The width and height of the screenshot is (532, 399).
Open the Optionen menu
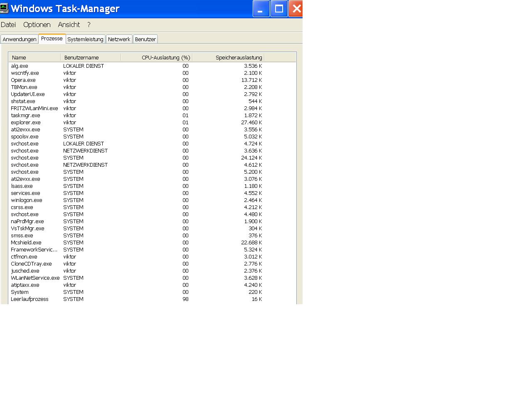click(x=37, y=25)
